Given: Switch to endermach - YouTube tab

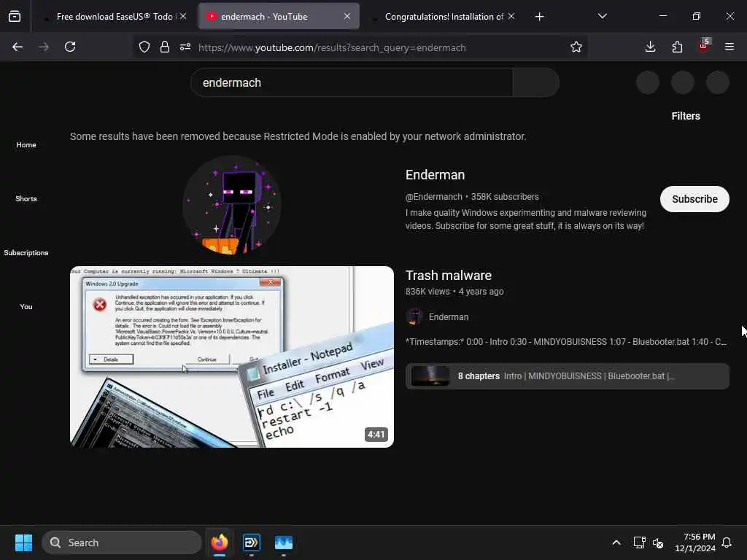Looking at the screenshot, I should 279,17.
